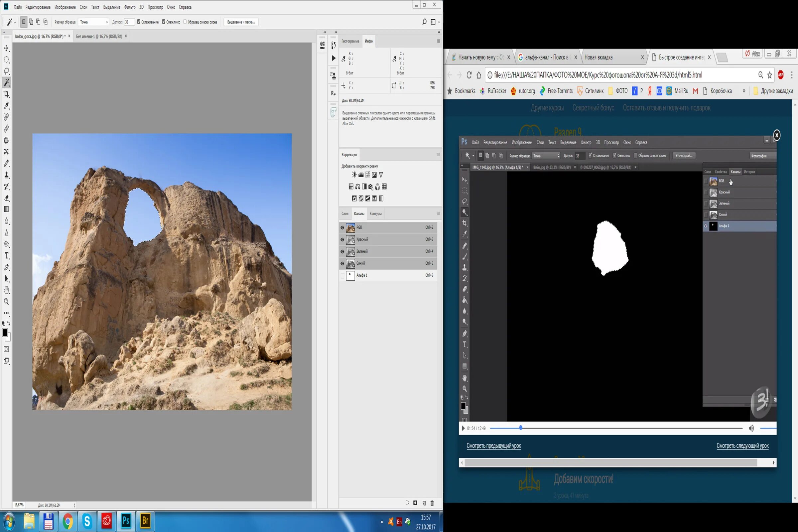This screenshot has width=798, height=532.
Task: Switch to the Гистограмма tab
Action: pyautogui.click(x=350, y=41)
